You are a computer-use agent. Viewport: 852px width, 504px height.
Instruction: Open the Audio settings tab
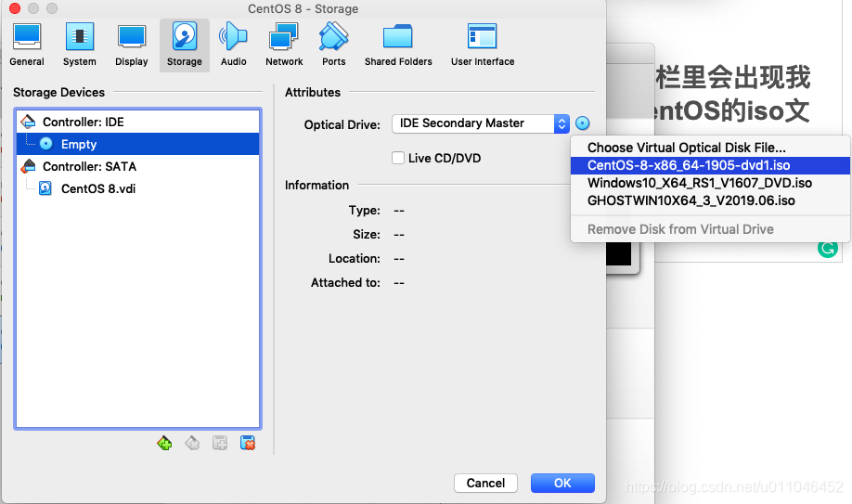tap(233, 45)
